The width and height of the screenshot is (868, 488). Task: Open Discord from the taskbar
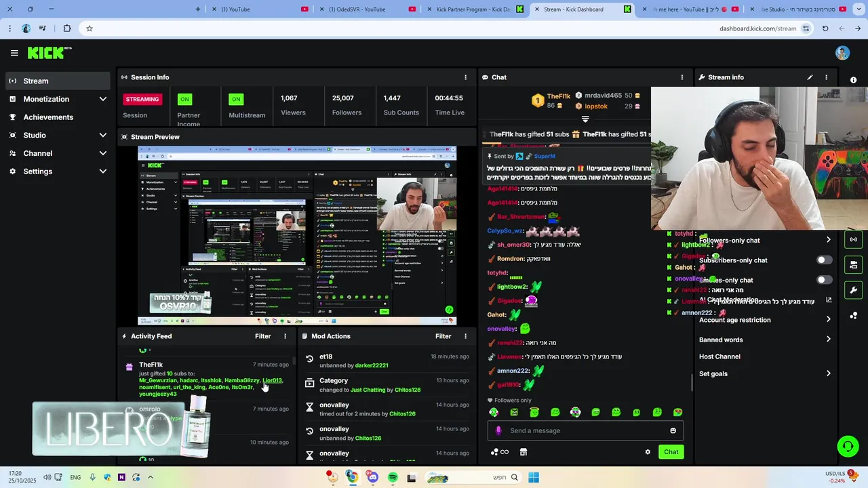(372, 478)
